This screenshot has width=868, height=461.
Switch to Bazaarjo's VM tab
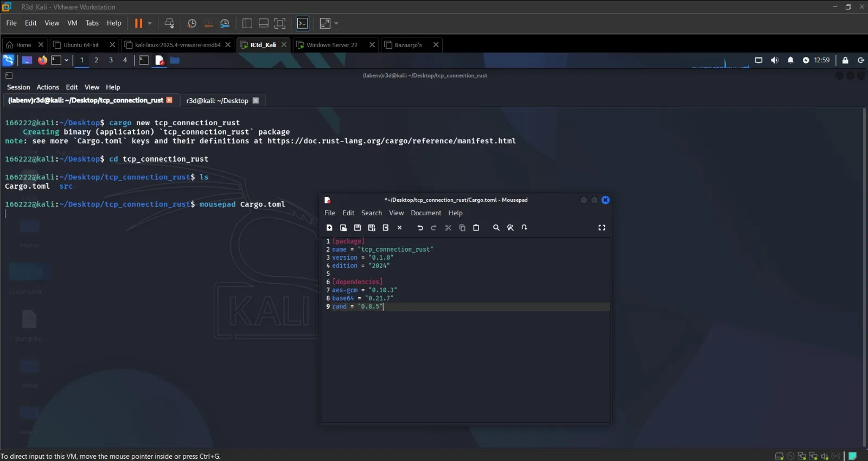click(x=408, y=45)
